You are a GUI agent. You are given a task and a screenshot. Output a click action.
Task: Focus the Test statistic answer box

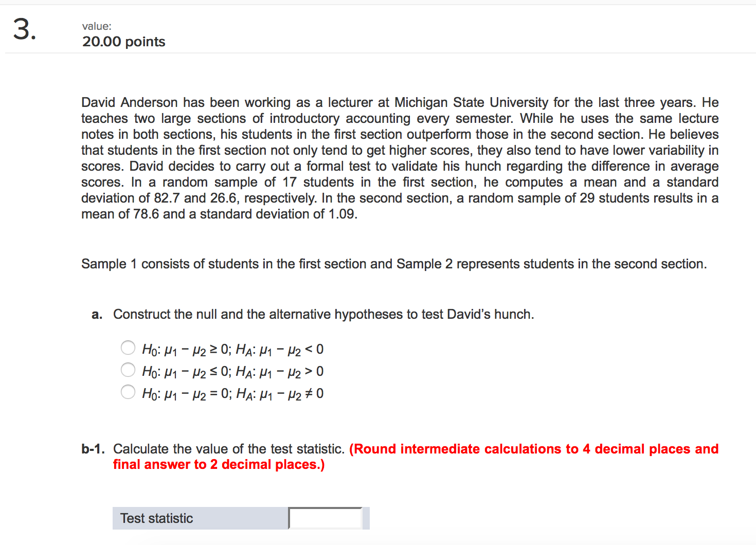coord(326,518)
